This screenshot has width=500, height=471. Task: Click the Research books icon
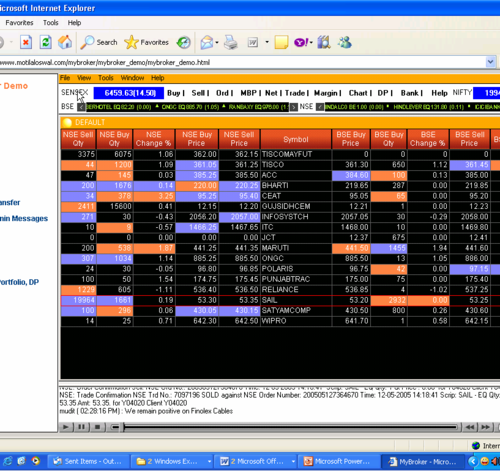pos(324,43)
